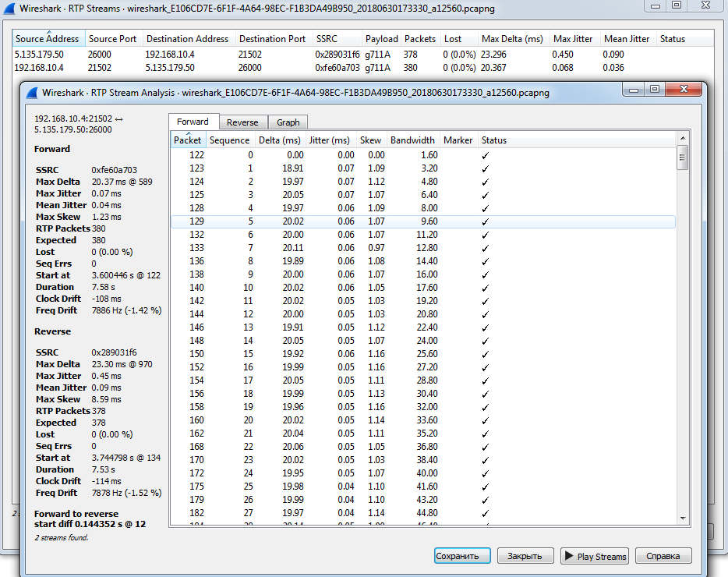The image size is (728, 577).
Task: Click status checkmark for packet 125
Action: [x=485, y=195]
